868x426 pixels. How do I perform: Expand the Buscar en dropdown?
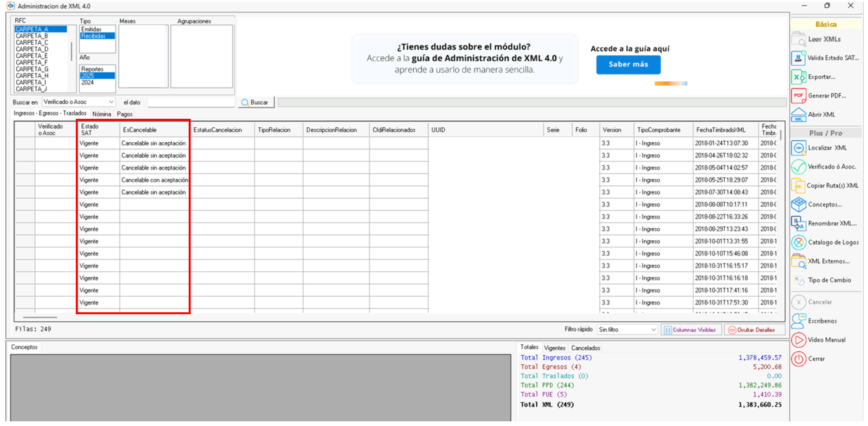point(111,102)
